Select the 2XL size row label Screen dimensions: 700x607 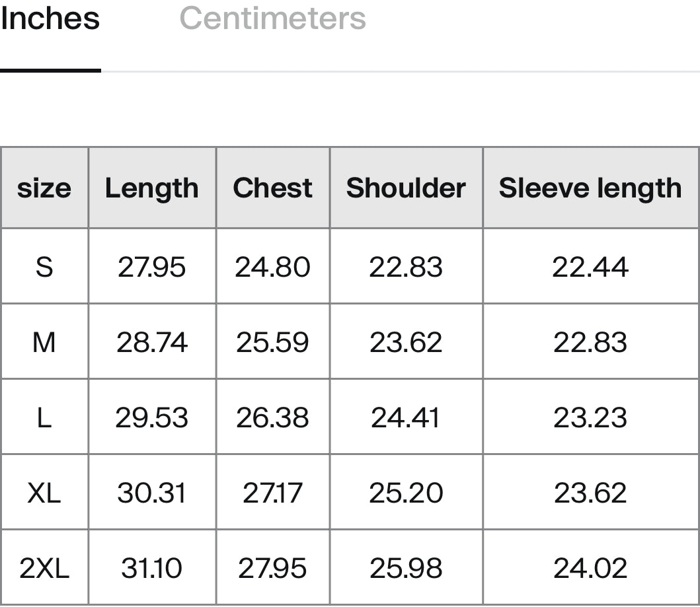click(44, 569)
